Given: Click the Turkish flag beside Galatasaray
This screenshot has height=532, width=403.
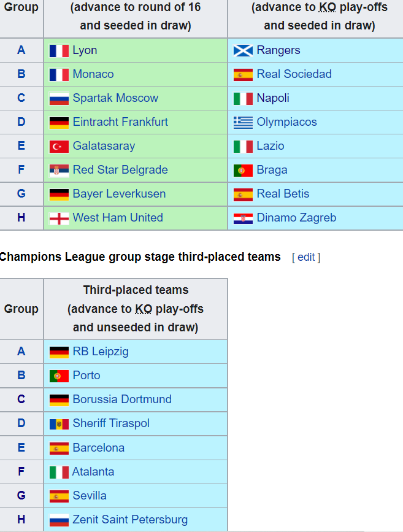Looking at the screenshot, I should [59, 147].
